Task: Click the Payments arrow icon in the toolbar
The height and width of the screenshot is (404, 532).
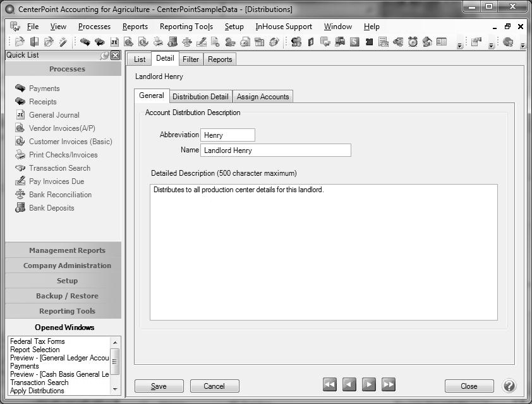Action: pos(85,42)
